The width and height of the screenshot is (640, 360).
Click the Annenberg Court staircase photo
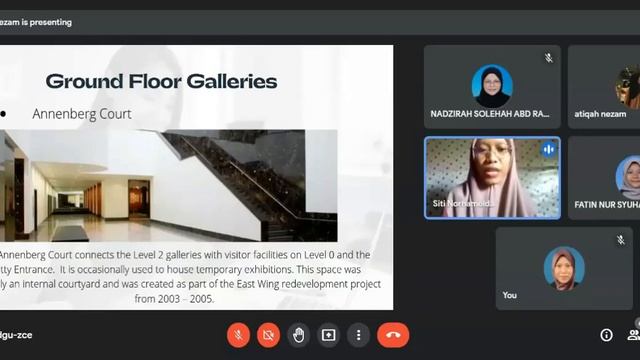click(x=169, y=186)
